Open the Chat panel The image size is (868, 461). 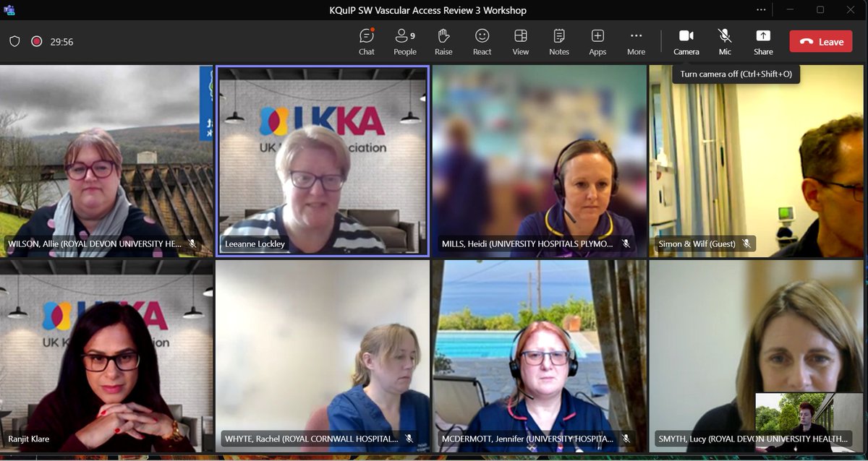click(x=367, y=42)
